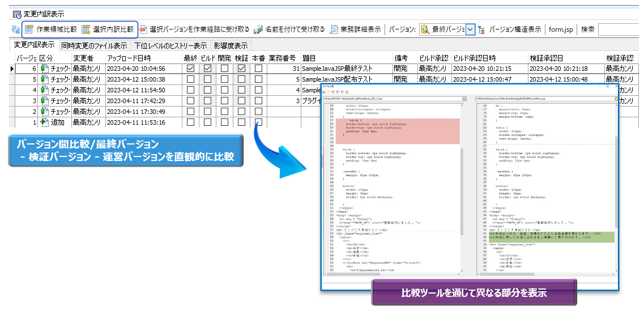This screenshot has width=644, height=310.
Task: Switch to 変更内訳表示 tab
Action: pos(33,45)
